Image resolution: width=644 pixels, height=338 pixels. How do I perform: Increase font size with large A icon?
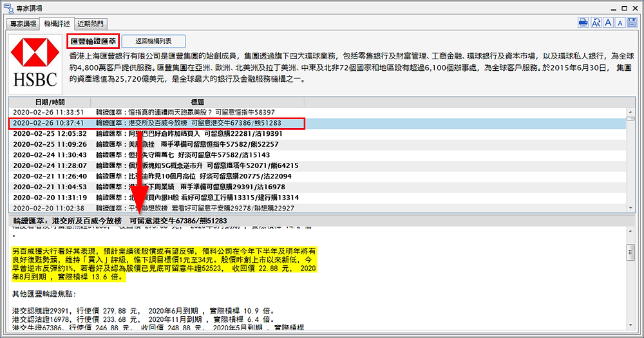coord(609,23)
